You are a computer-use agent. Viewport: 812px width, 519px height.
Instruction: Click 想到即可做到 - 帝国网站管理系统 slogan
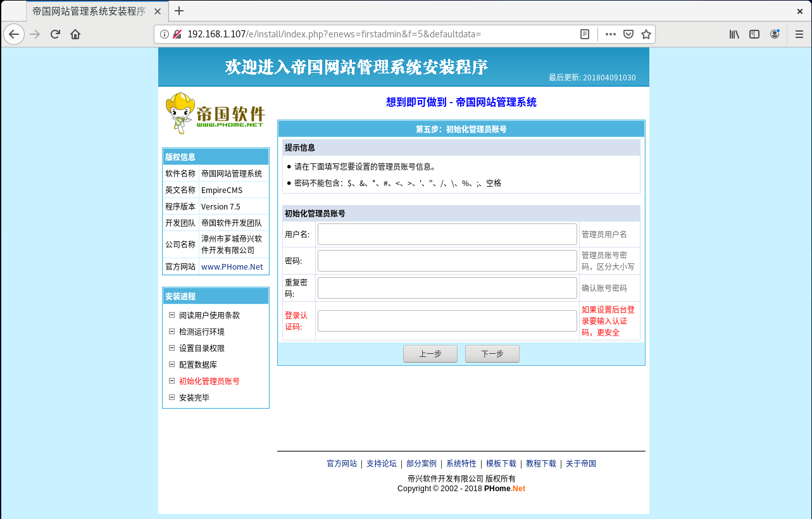point(461,102)
